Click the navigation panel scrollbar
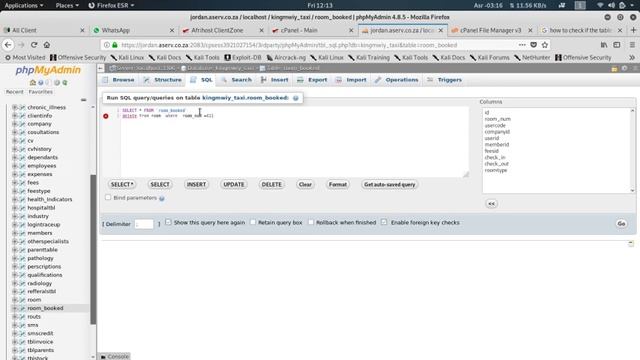The image size is (640, 360). point(93,249)
